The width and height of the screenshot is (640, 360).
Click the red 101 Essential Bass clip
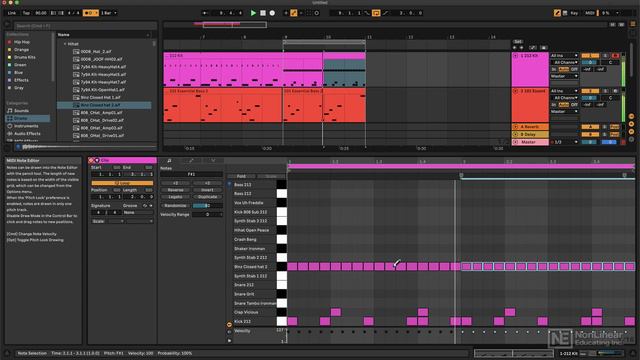pyautogui.click(x=223, y=105)
